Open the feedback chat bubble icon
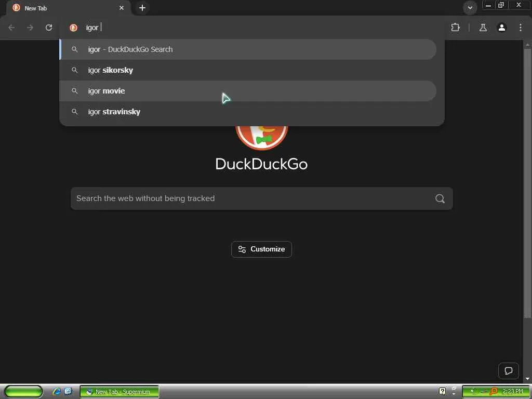Screen dimensions: 532x399 tap(508, 371)
